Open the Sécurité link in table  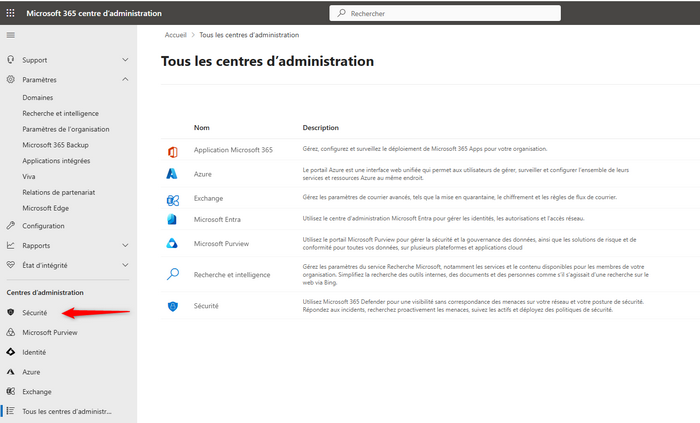tap(206, 306)
